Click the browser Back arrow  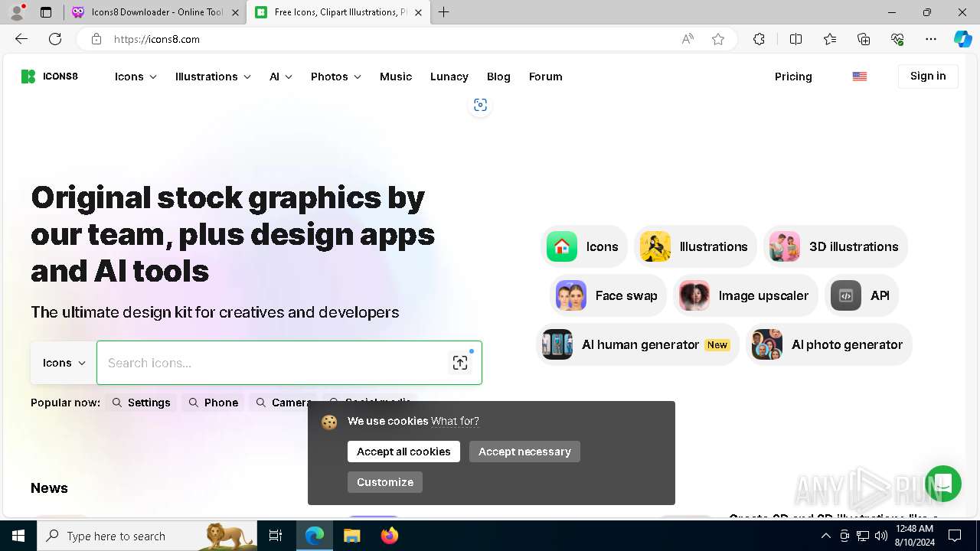[x=21, y=39]
